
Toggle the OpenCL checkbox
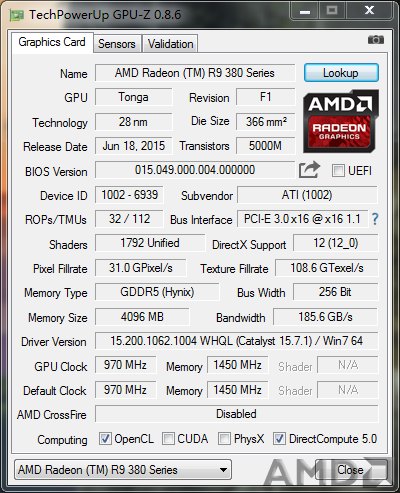pyautogui.click(x=105, y=439)
